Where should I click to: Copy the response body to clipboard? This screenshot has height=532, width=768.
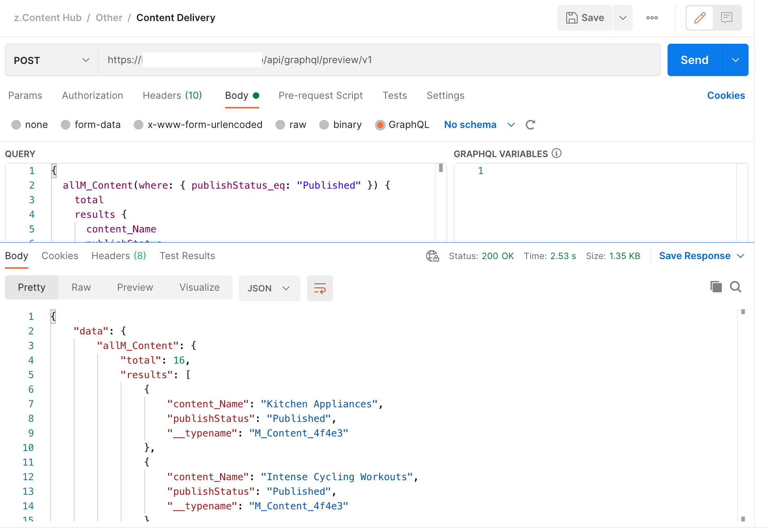(x=716, y=287)
